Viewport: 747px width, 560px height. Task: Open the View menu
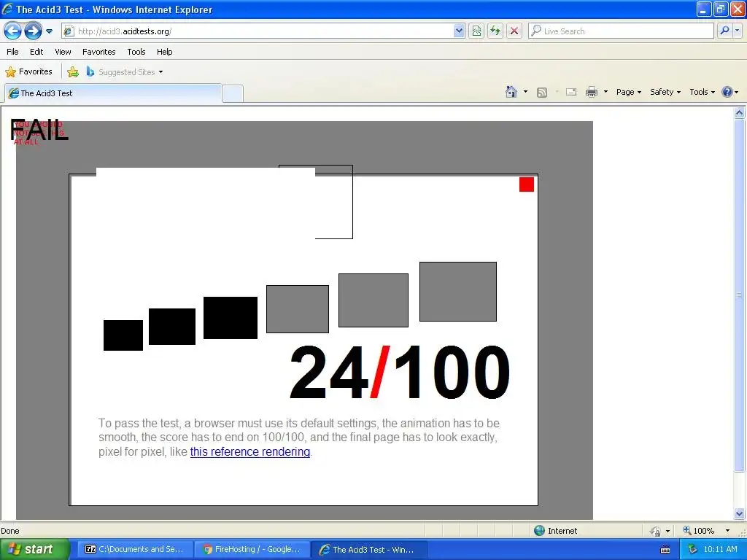point(63,52)
